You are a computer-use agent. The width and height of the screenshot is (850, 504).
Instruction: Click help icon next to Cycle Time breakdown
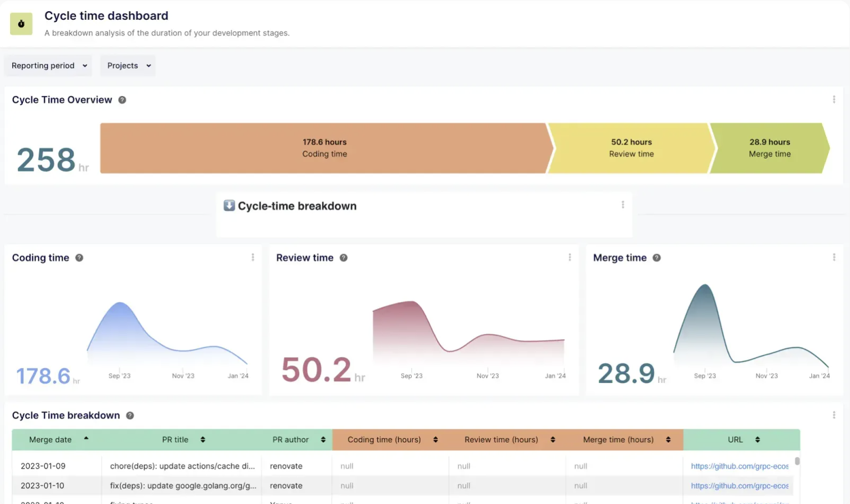tap(130, 416)
